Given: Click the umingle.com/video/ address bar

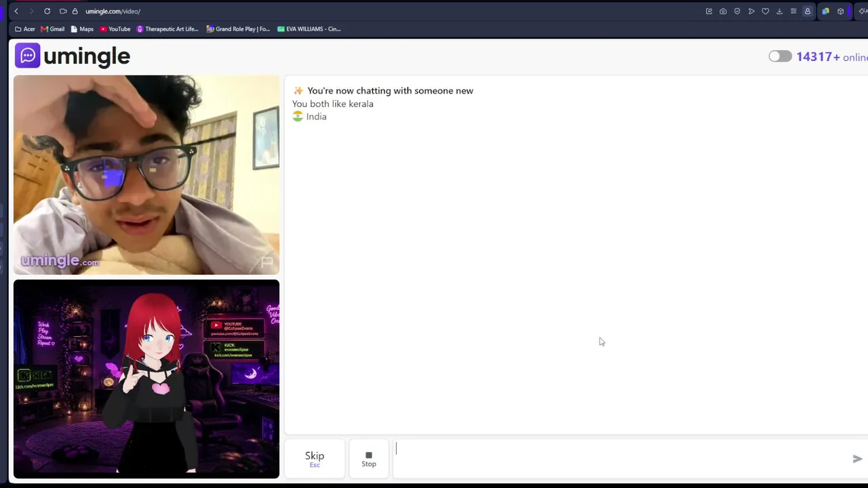Looking at the screenshot, I should point(113,12).
